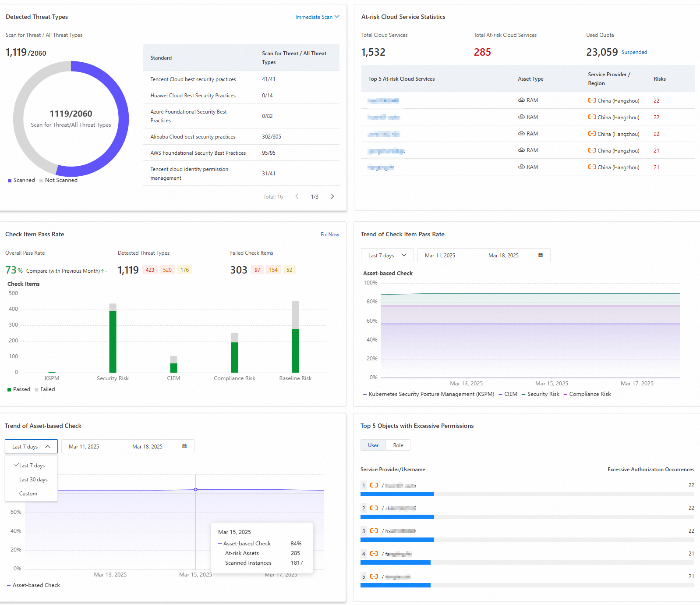Click the up arrow next to Compare with Previous Month
The height and width of the screenshot is (605, 700).
[103, 271]
